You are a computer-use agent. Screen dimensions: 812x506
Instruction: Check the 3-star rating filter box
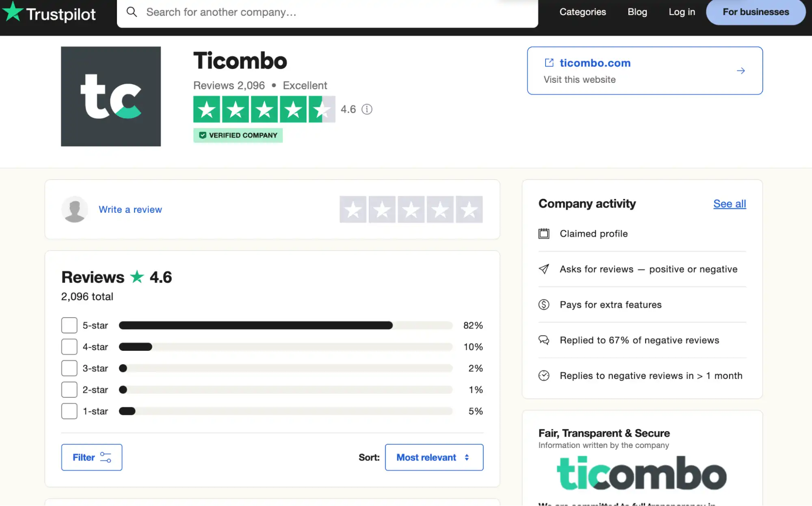coord(69,368)
